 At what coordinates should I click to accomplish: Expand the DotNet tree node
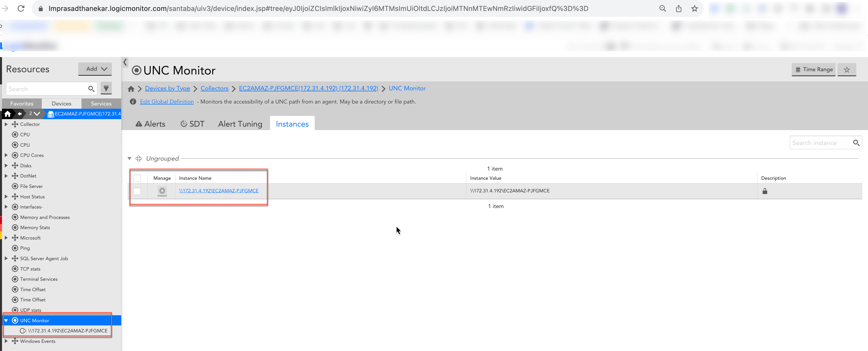coord(6,176)
